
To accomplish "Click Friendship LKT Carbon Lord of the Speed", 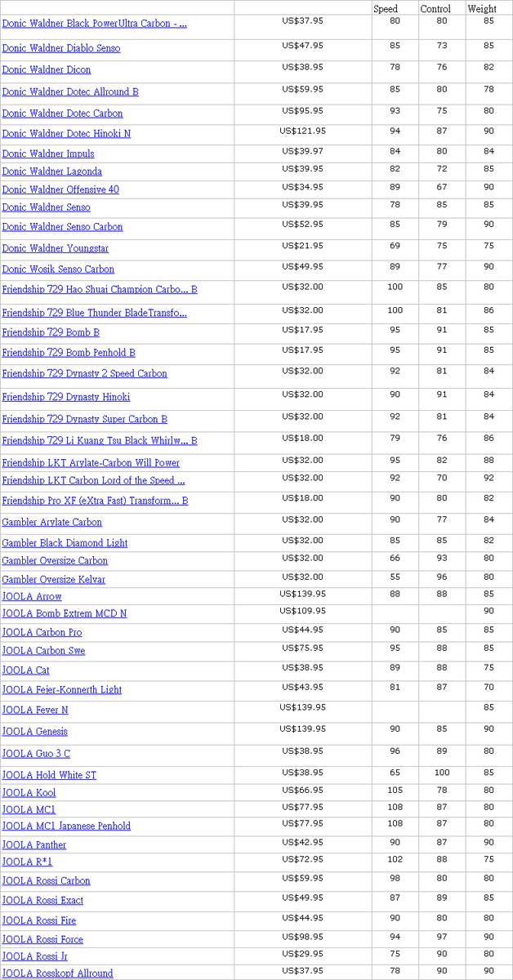I will 93,480.
